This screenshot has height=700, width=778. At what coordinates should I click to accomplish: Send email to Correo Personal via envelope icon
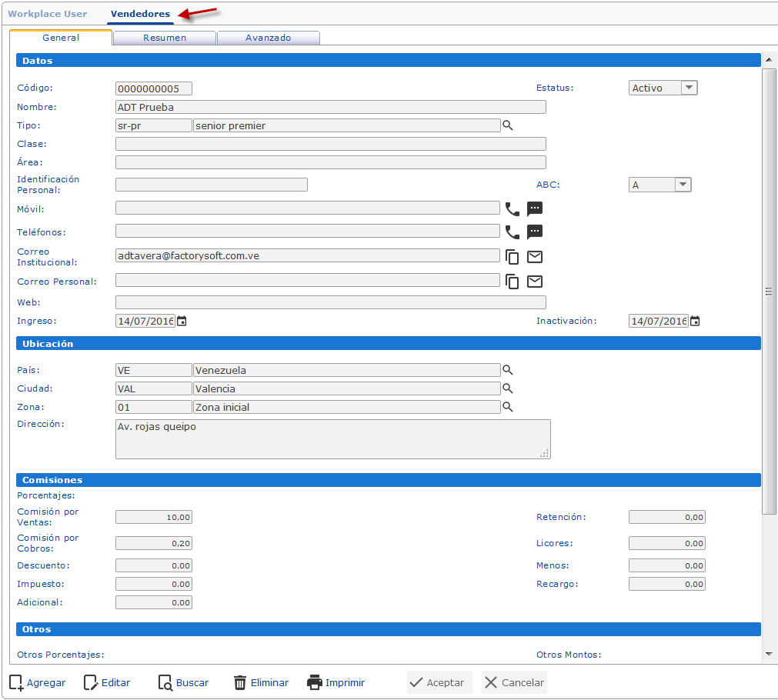535,282
